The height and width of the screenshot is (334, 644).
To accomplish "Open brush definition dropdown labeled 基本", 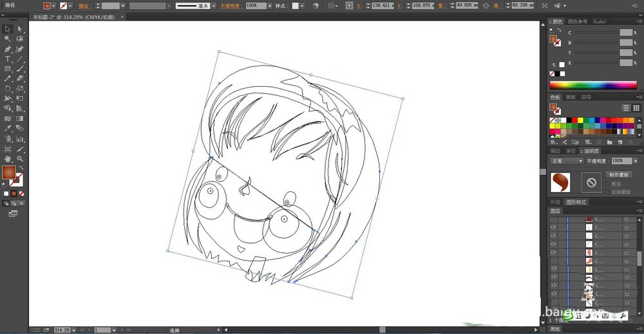I will pos(214,6).
